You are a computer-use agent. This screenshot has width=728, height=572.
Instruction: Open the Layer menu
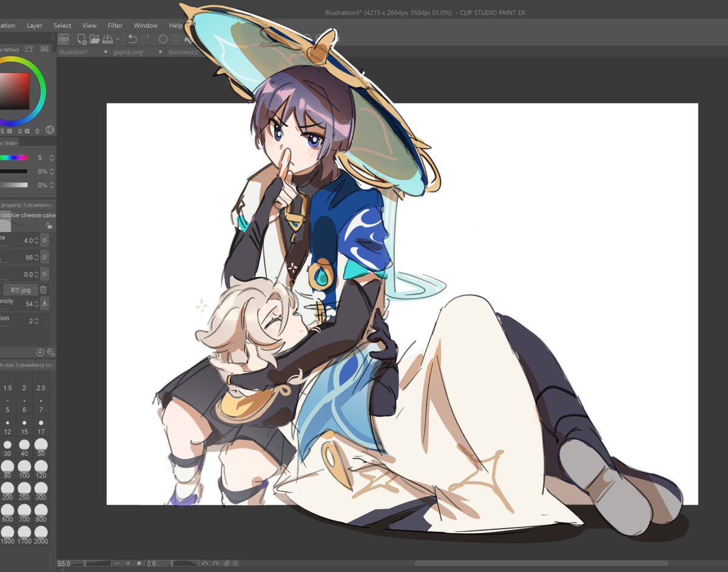(35, 25)
